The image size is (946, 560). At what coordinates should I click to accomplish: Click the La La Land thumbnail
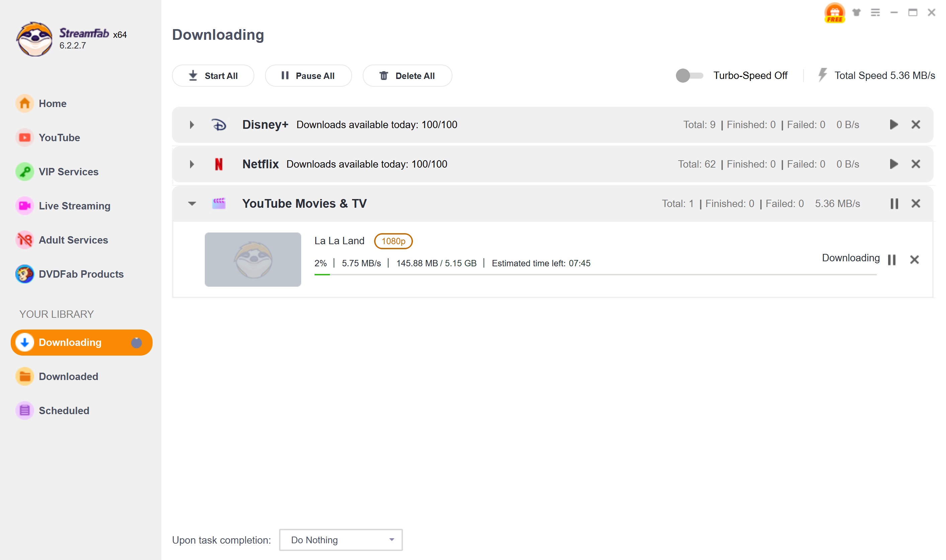pos(253,260)
